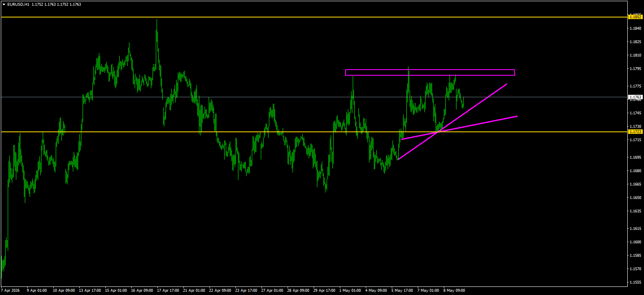This screenshot has width=644, height=295.
Task: Click the 1.1840 price axis label
Action: pos(636,28)
